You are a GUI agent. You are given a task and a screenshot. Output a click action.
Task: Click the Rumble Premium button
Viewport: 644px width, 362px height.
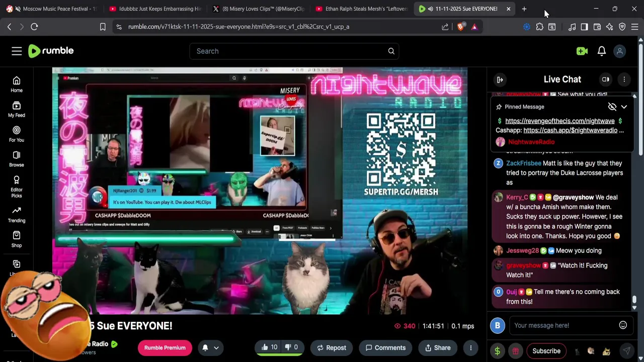pyautogui.click(x=165, y=347)
